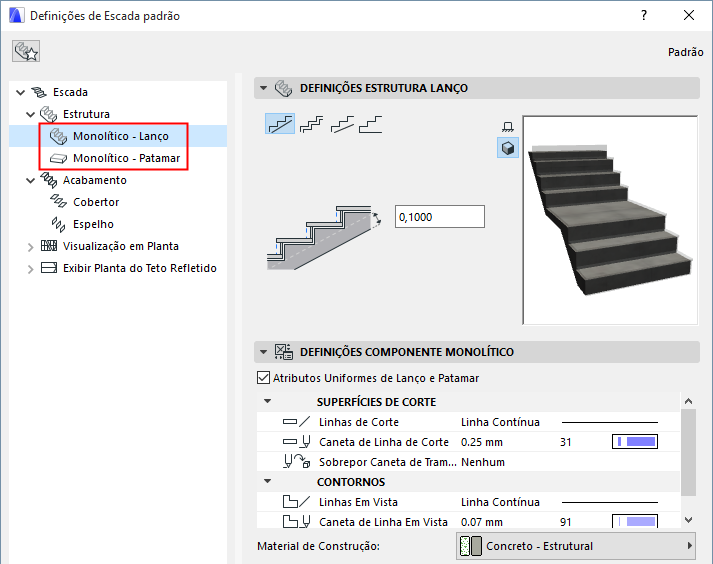Image resolution: width=713 pixels, height=564 pixels.
Task: Click the 0.25 mm pen width value
Action: (x=482, y=442)
